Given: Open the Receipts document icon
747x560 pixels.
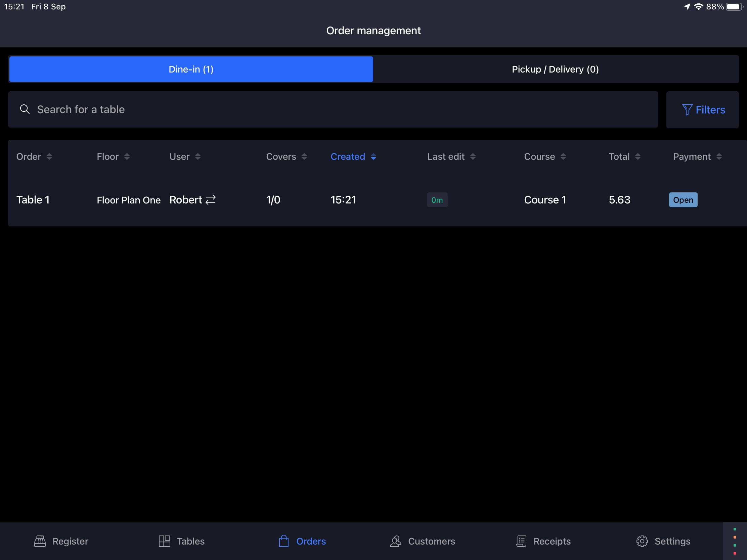Looking at the screenshot, I should pos(521,541).
